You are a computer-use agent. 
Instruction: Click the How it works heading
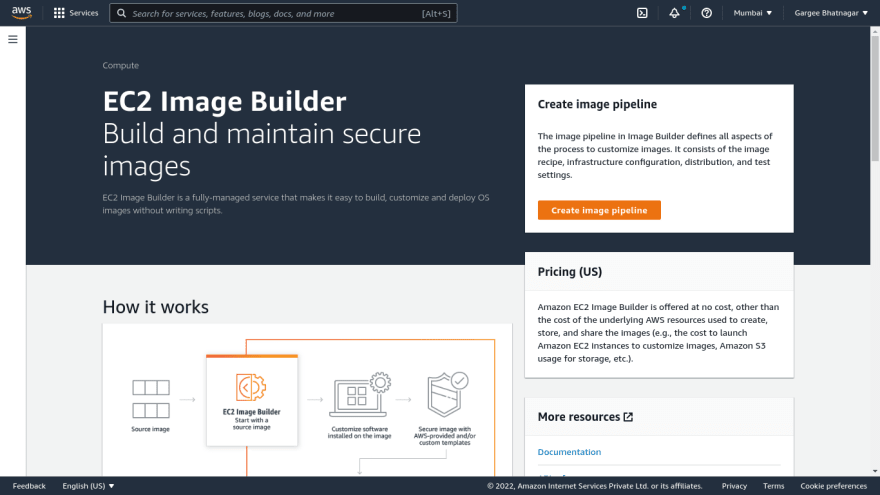point(155,307)
